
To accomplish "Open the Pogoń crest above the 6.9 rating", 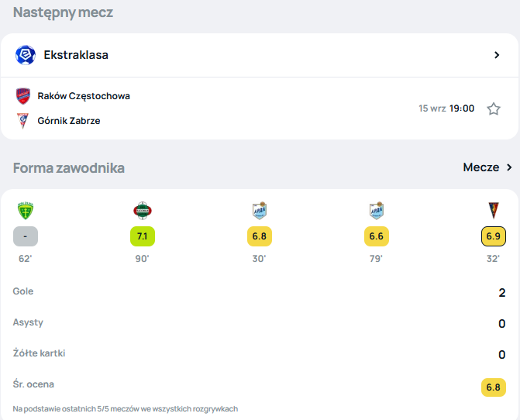I will [494, 211].
